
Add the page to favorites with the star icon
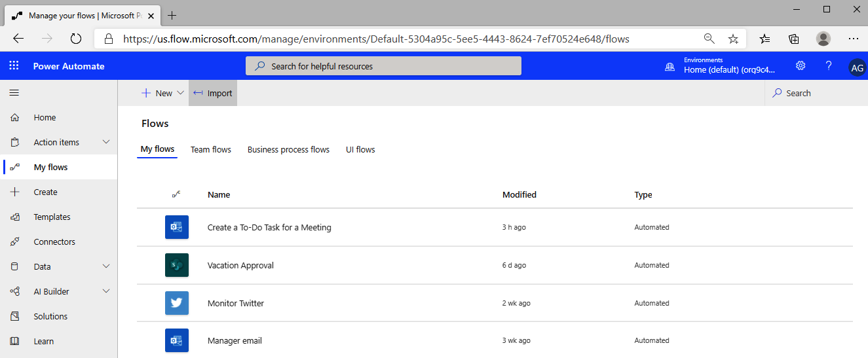733,39
